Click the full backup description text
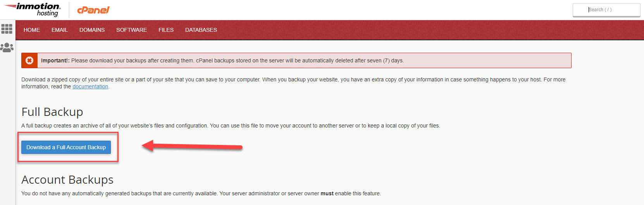The image size is (644, 205). tap(231, 126)
